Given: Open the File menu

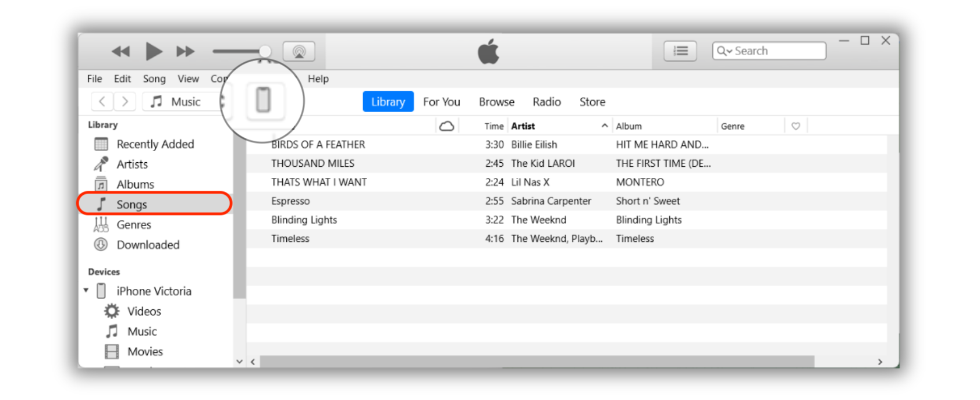Looking at the screenshot, I should (x=94, y=78).
